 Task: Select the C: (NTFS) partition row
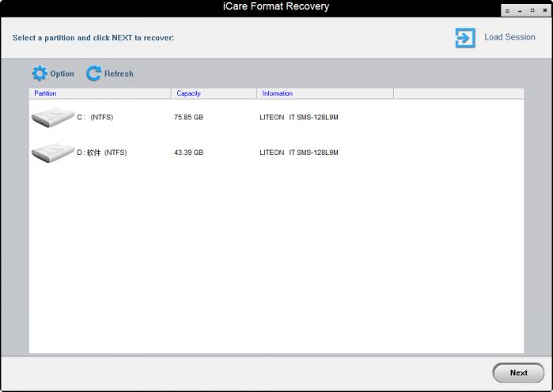click(276, 117)
